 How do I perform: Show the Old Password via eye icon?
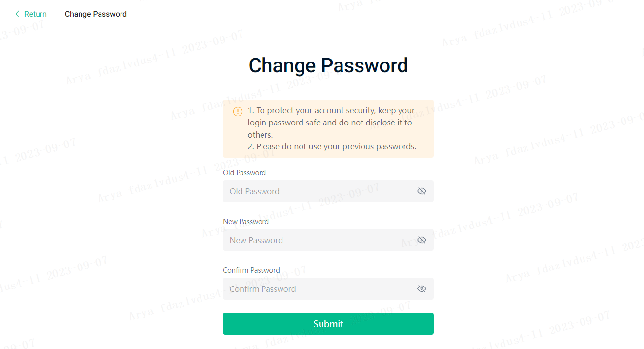click(422, 191)
